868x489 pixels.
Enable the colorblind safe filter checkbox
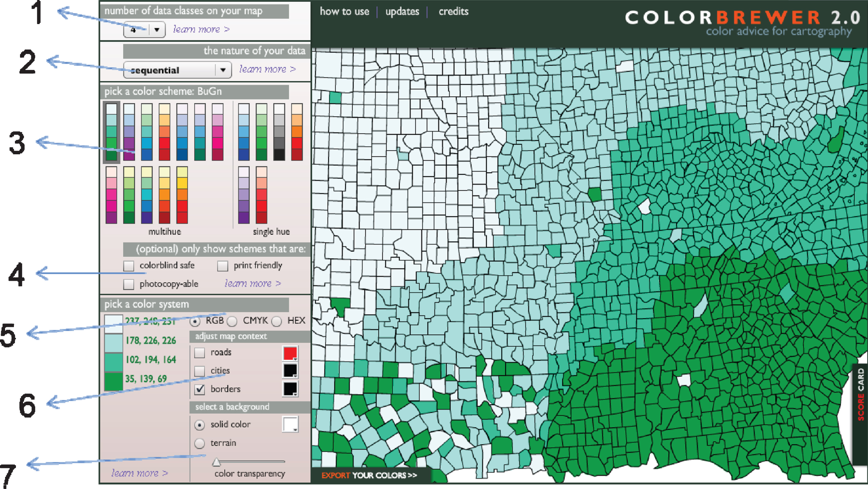128,265
